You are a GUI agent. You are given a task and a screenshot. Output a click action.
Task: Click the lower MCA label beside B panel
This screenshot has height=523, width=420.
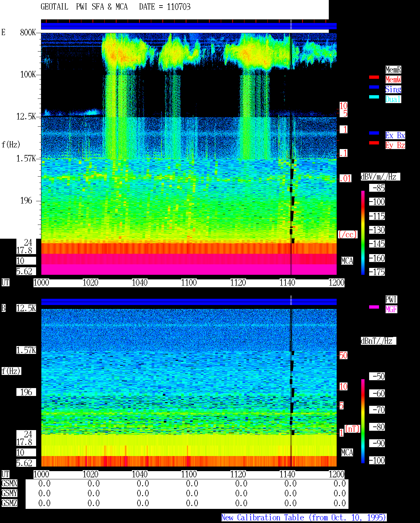click(x=347, y=453)
